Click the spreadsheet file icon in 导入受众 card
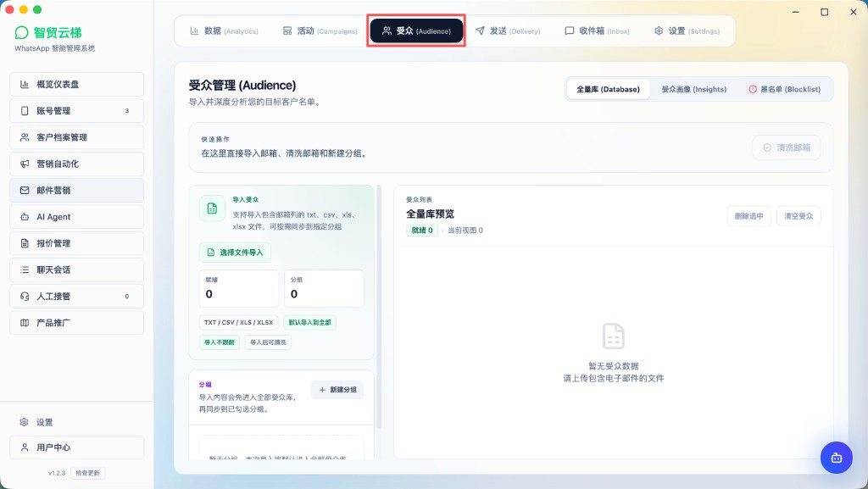Screen dimensions: 868x489 [x=212, y=208]
